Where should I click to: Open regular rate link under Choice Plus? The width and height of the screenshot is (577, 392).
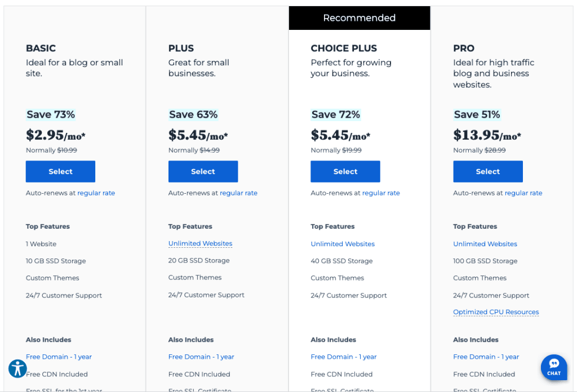pos(381,193)
